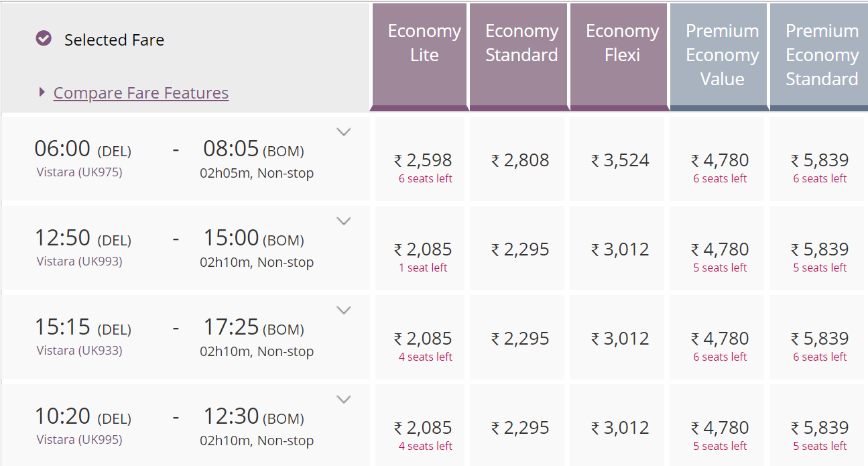Expand details for the 06:00 UK975 flight
Viewport: 868px width, 466px height.
(344, 132)
